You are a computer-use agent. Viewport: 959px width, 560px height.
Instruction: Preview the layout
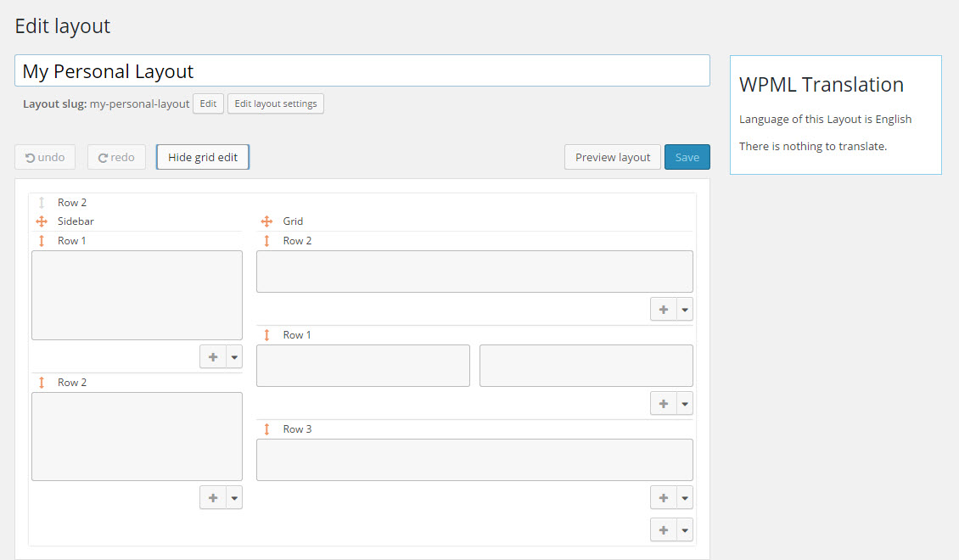(612, 157)
